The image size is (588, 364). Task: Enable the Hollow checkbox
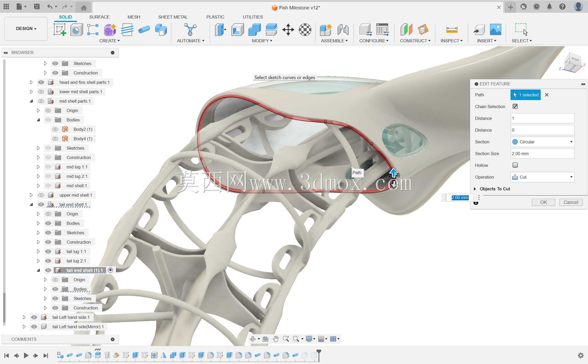pos(515,165)
